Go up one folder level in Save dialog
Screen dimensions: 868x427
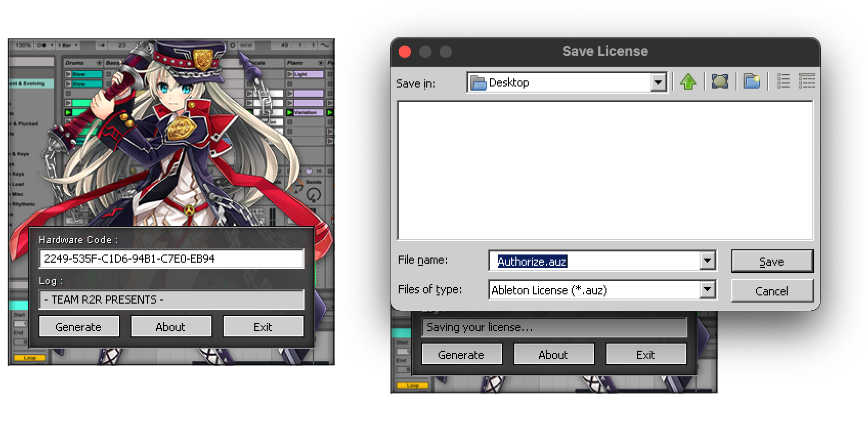point(688,82)
